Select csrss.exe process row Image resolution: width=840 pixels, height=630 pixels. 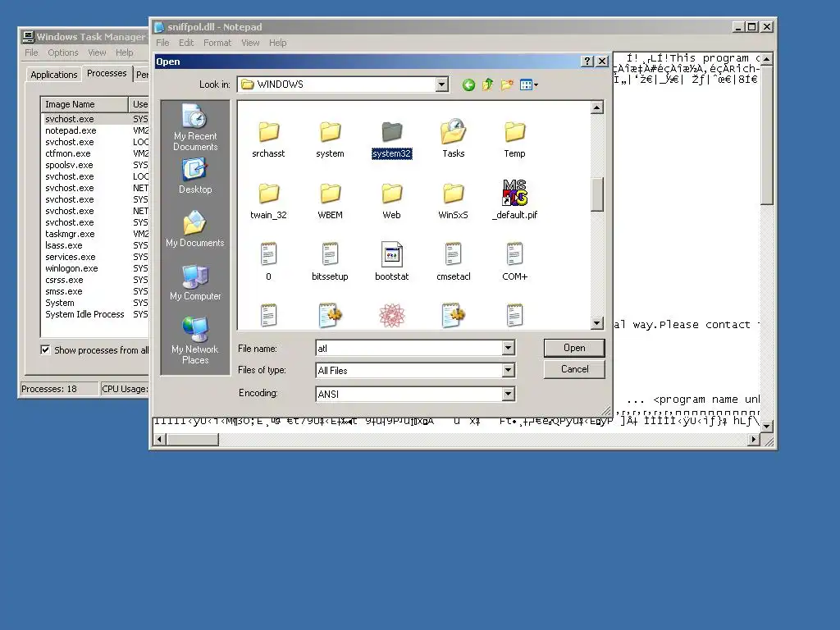pyautogui.click(x=64, y=281)
